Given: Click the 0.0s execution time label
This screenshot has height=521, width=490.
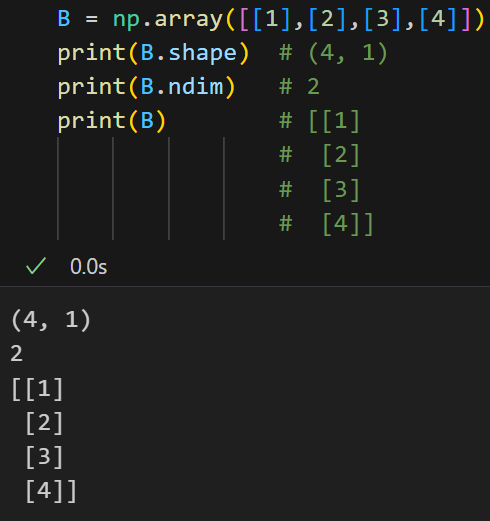Looking at the screenshot, I should coord(88,267).
